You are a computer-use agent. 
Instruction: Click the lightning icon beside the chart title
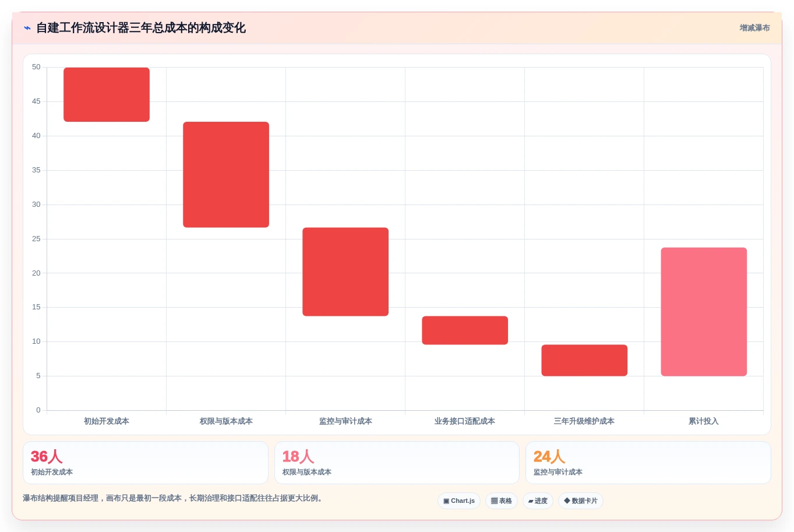(27, 28)
